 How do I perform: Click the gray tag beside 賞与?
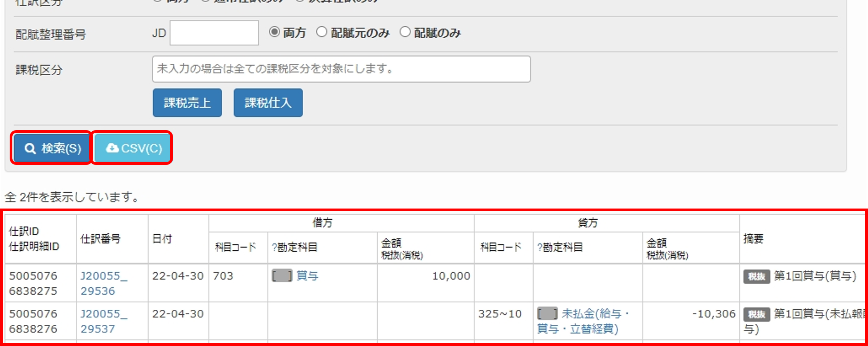click(282, 276)
